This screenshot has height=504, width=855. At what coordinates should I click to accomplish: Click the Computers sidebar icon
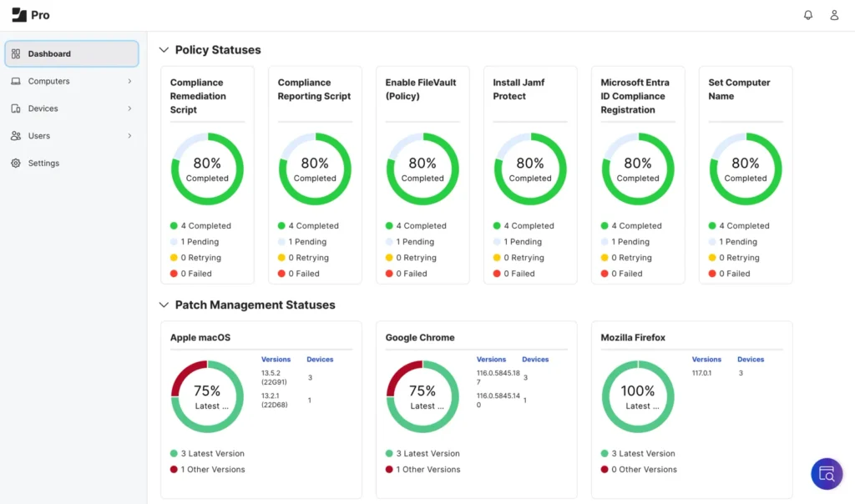[15, 81]
